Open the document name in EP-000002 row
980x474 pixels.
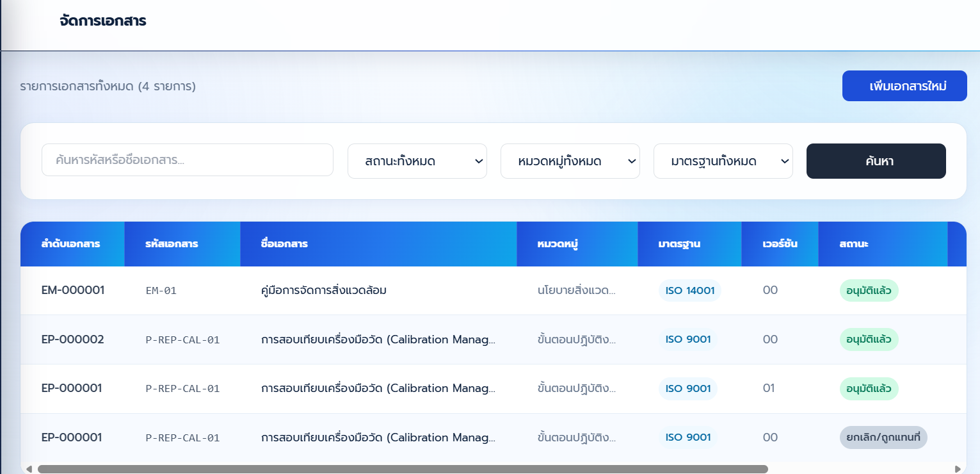[x=378, y=339]
